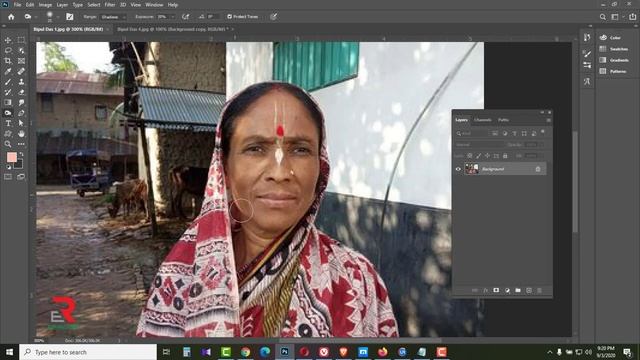Toggle the Brush Settings panel icon
Image resolution: width=640 pixels, height=360 pixels.
pos(70,17)
